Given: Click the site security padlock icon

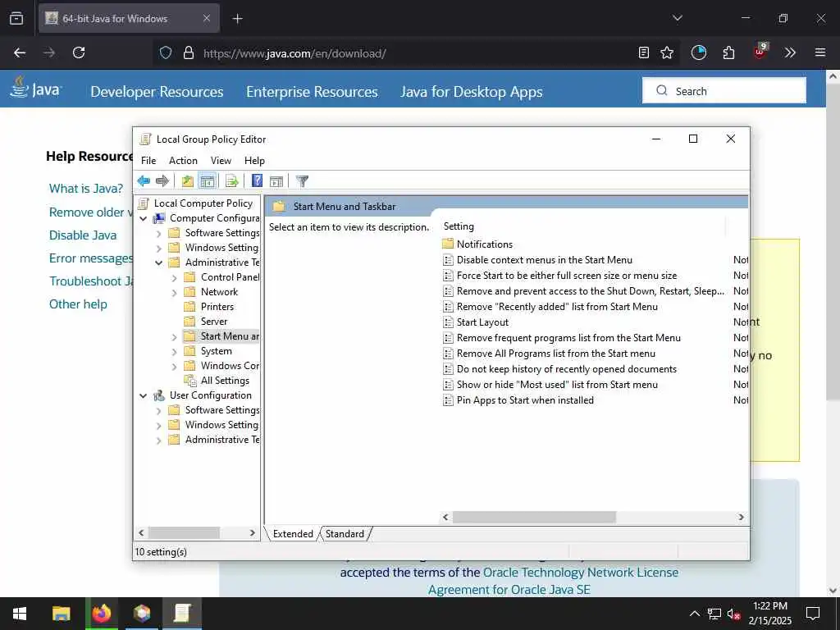Looking at the screenshot, I should click(188, 52).
